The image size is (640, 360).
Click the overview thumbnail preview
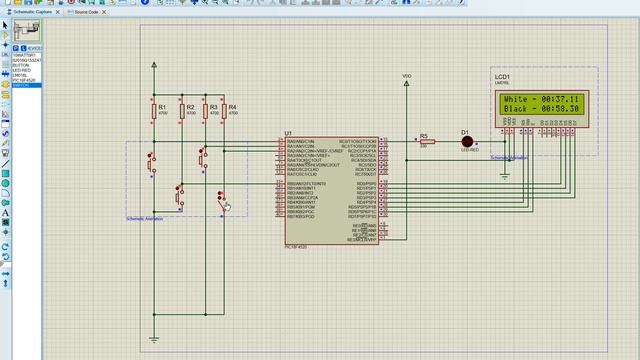pyautogui.click(x=27, y=31)
